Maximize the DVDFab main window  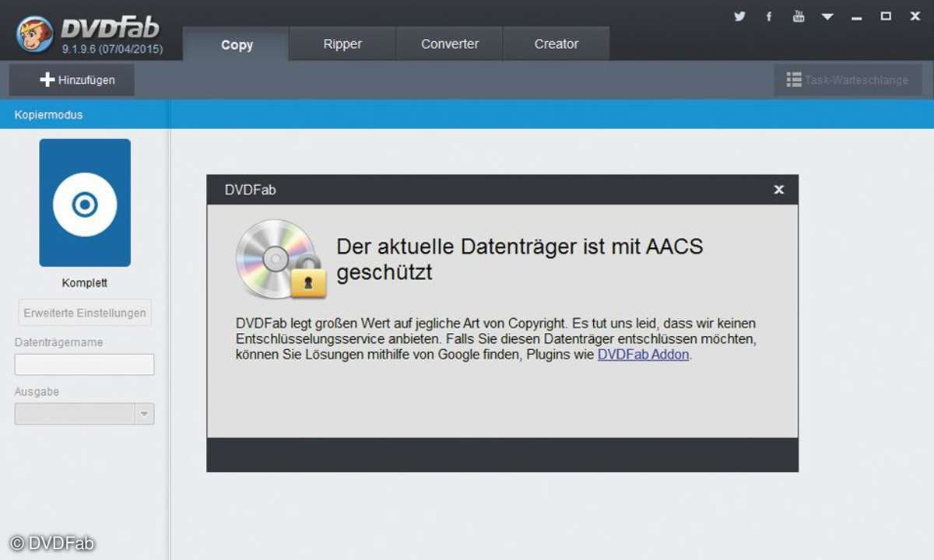point(886,16)
